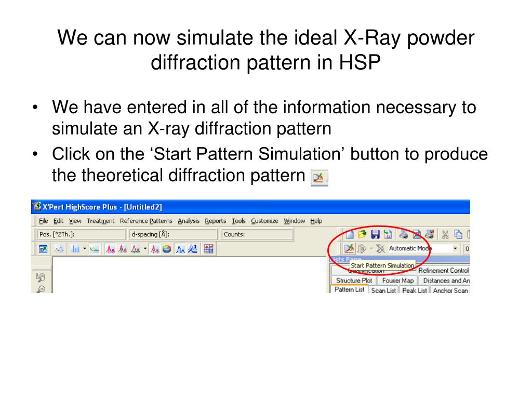The width and height of the screenshot is (532, 399).
Task: Open the Help menu
Action: [x=316, y=221]
